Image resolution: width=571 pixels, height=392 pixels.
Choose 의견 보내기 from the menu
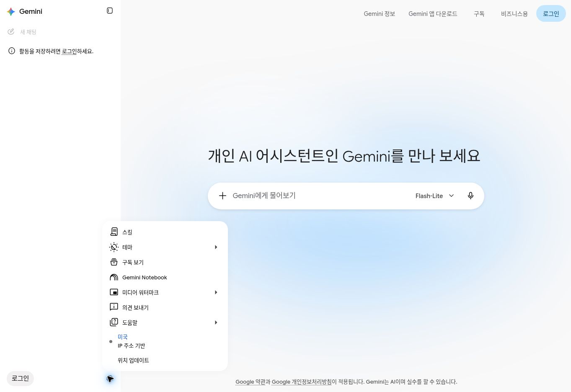165,307
